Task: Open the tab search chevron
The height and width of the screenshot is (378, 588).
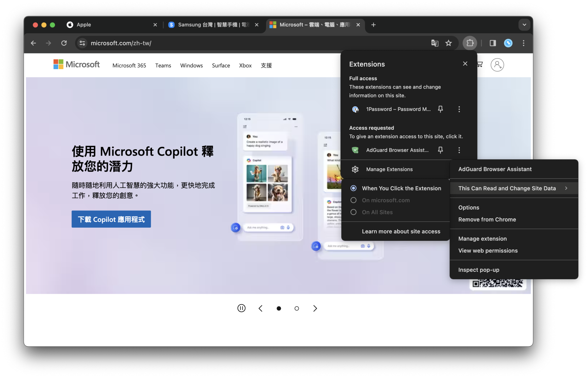Action: [524, 25]
